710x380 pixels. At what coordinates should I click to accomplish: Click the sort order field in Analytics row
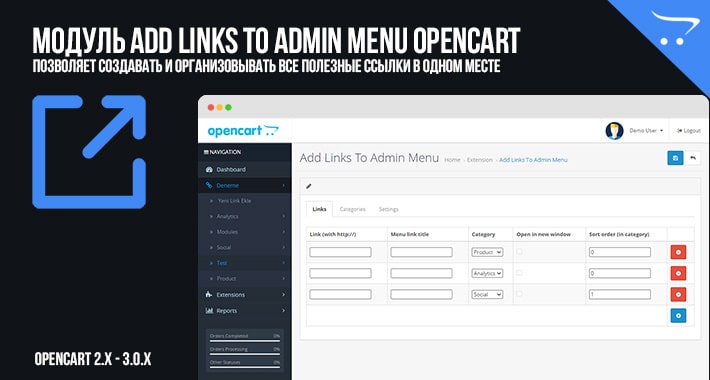(x=620, y=273)
